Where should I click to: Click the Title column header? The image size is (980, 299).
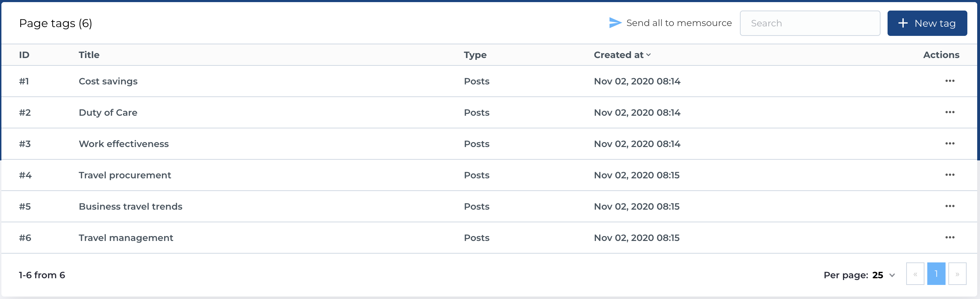[x=89, y=55]
